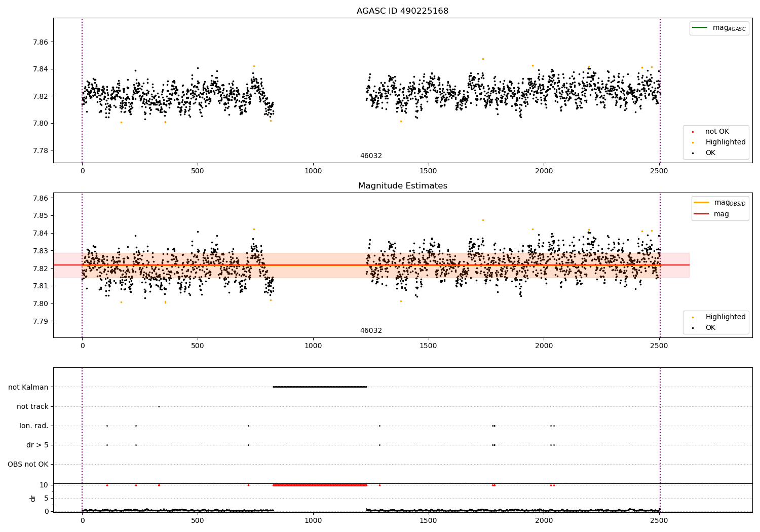Select 'not OK' legend entry in top plot
This screenshot has width=760, height=532.
pyautogui.click(x=717, y=132)
